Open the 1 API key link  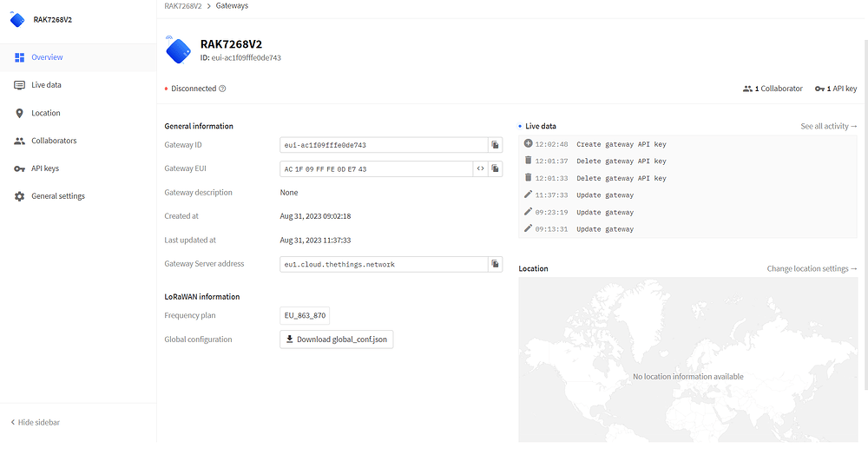click(836, 89)
